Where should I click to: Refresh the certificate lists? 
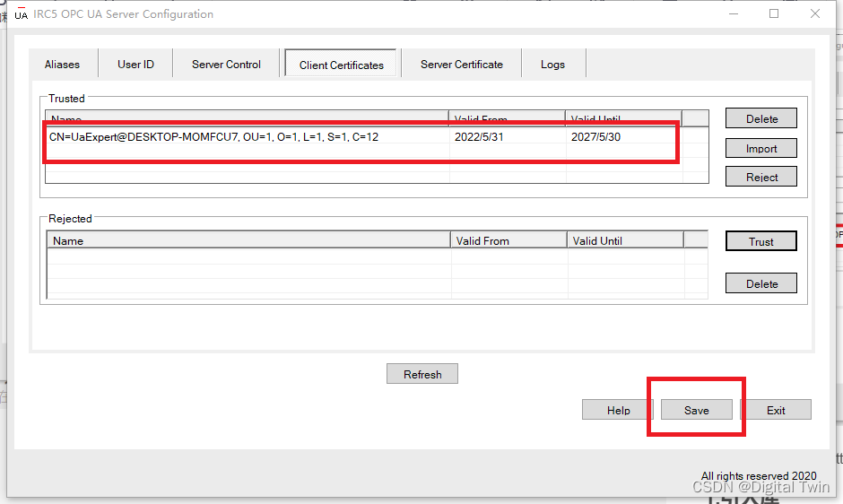tap(422, 374)
